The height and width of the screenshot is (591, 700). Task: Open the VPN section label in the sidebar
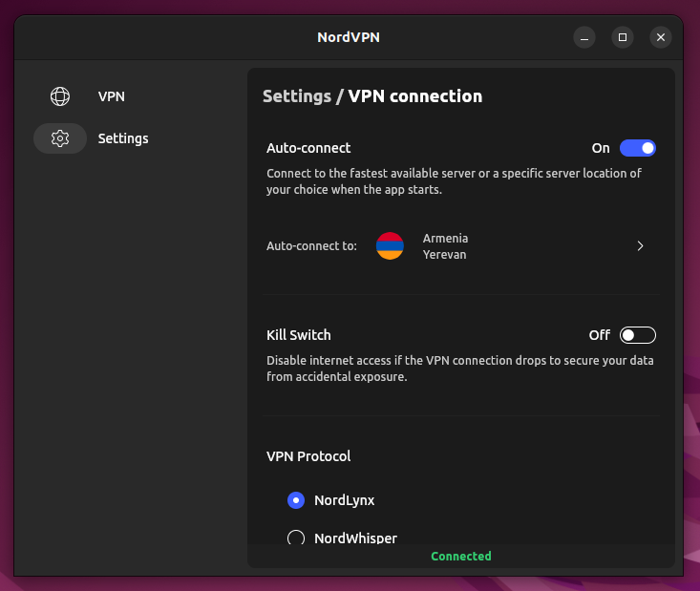click(111, 96)
